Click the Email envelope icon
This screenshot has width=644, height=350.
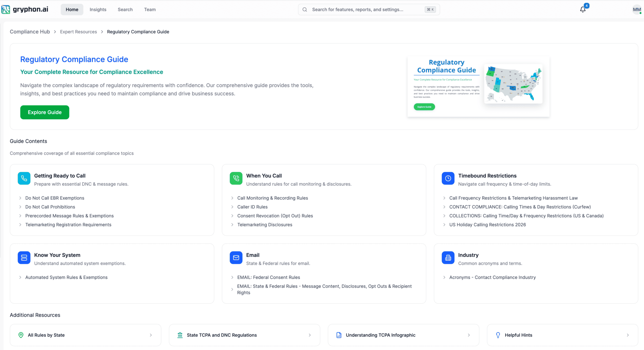(x=236, y=258)
